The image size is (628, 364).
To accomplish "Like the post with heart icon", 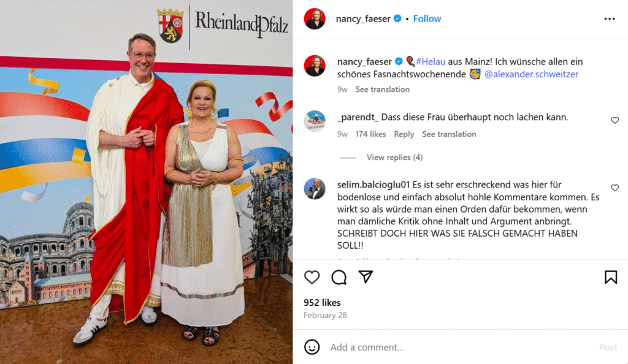I will tap(312, 277).
